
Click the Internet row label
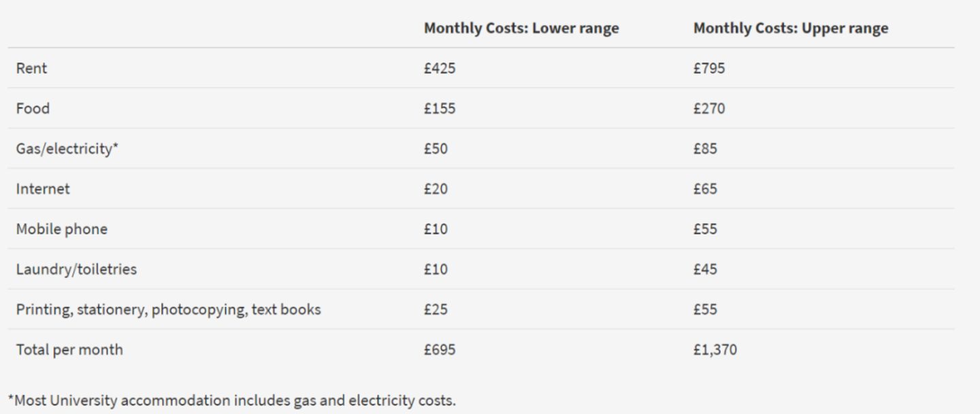pyautogui.click(x=43, y=189)
